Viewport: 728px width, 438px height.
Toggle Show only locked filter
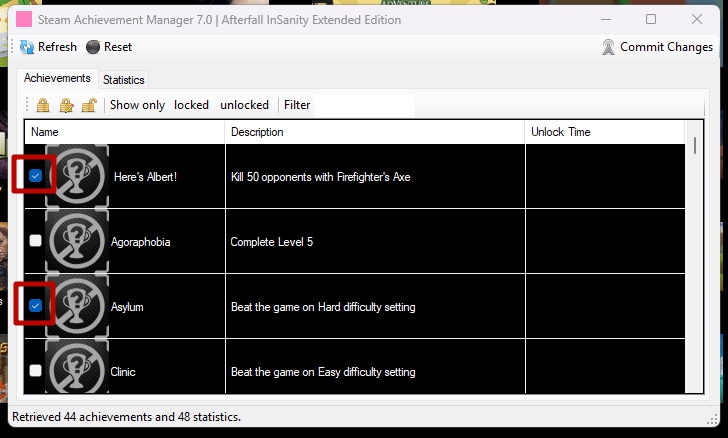tap(191, 105)
